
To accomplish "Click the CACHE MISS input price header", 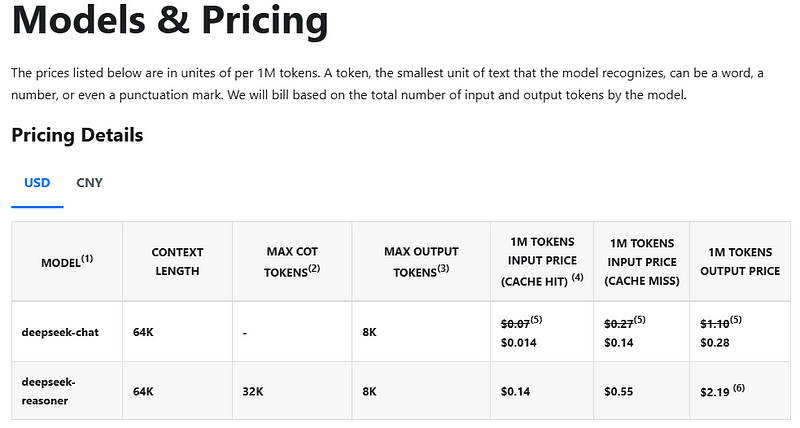I will pos(641,261).
